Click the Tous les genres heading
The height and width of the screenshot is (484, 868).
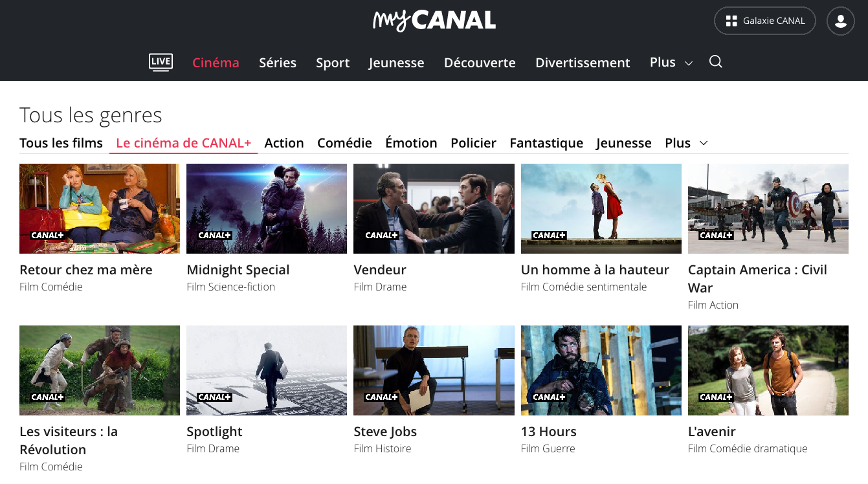tap(91, 115)
